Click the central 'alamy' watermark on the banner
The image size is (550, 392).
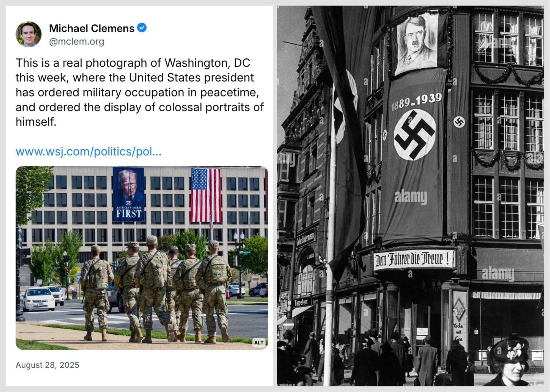tap(411, 197)
